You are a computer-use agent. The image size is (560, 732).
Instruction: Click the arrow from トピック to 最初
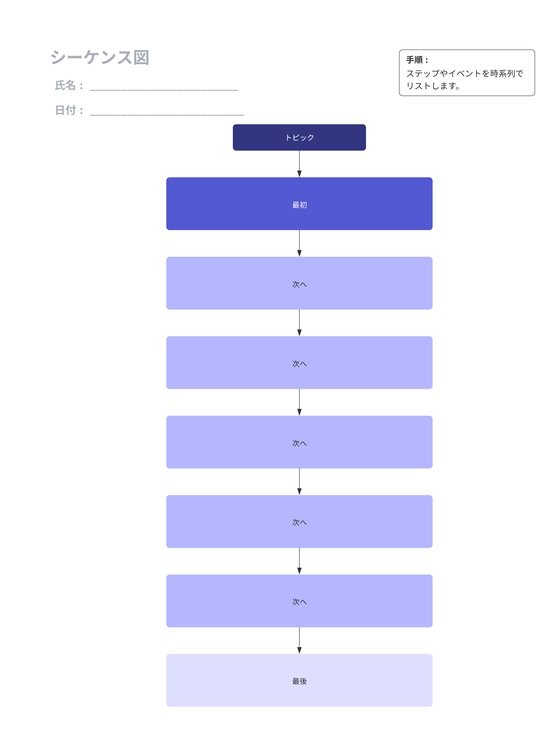coord(299,164)
